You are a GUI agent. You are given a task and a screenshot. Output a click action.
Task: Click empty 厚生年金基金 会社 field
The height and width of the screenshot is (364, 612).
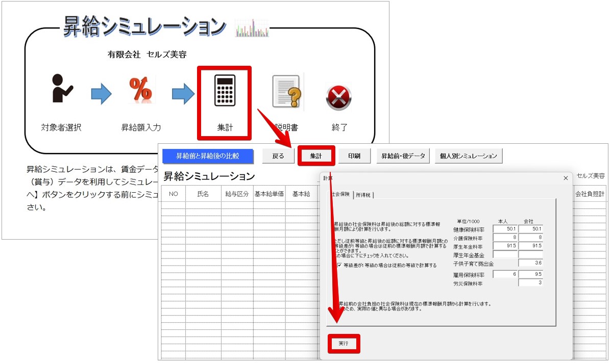[x=531, y=254]
